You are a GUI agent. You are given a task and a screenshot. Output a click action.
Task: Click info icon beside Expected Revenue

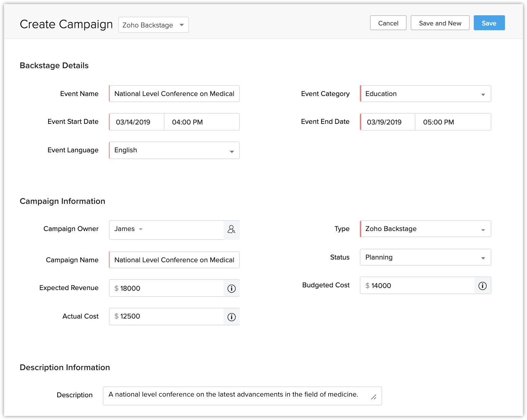coord(231,288)
